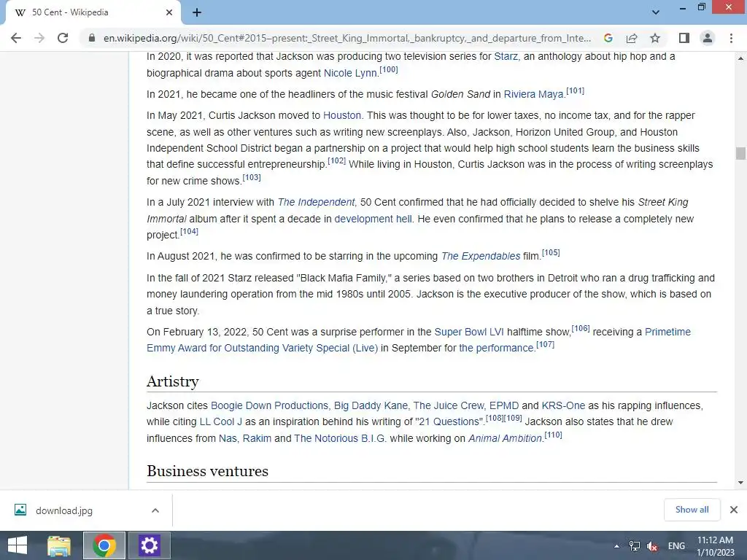
Task: Follow The Juice Crew link
Action: 449,405
